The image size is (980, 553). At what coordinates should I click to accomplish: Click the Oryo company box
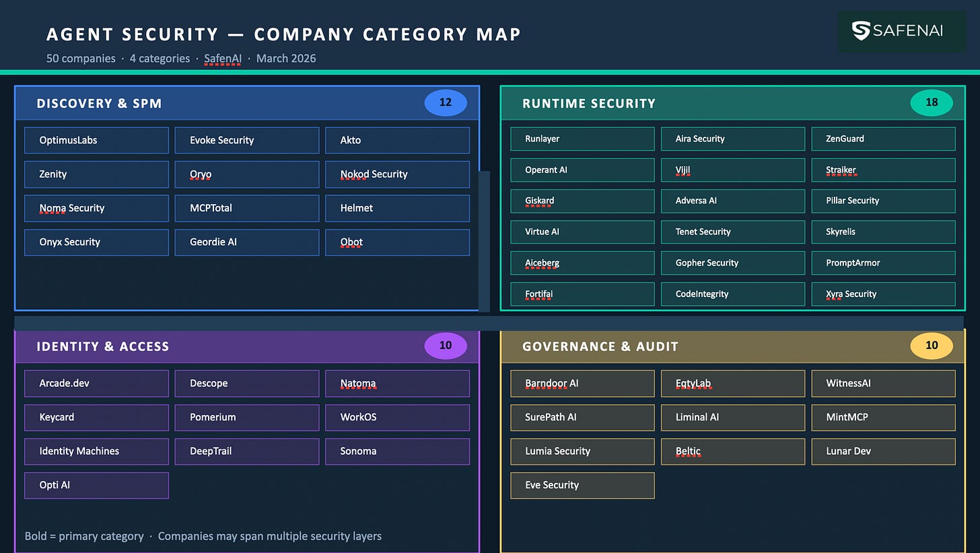[247, 174]
